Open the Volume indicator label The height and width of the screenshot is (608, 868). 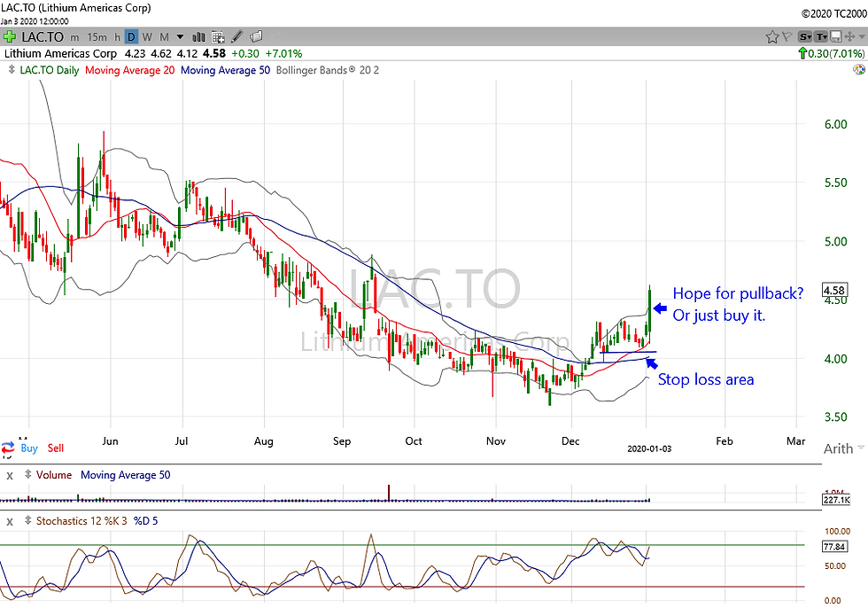(x=54, y=474)
